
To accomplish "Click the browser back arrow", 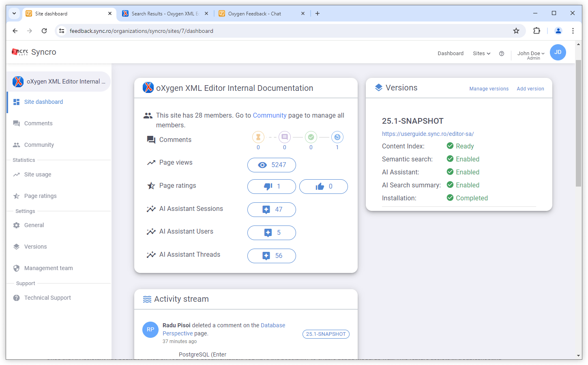I will [x=15, y=31].
